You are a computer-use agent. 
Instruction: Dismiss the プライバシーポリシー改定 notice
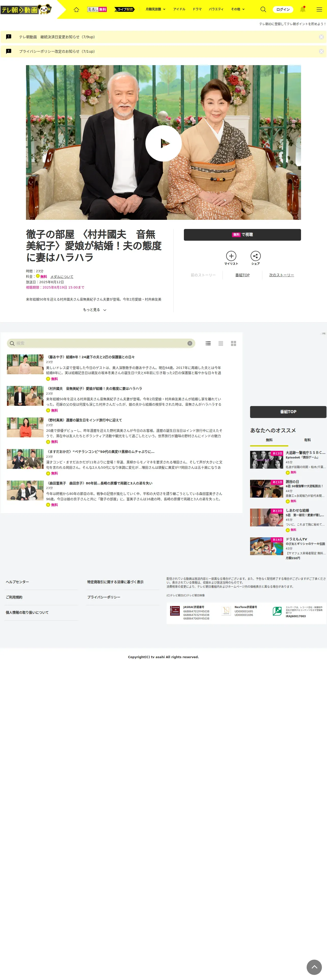coord(321,51)
